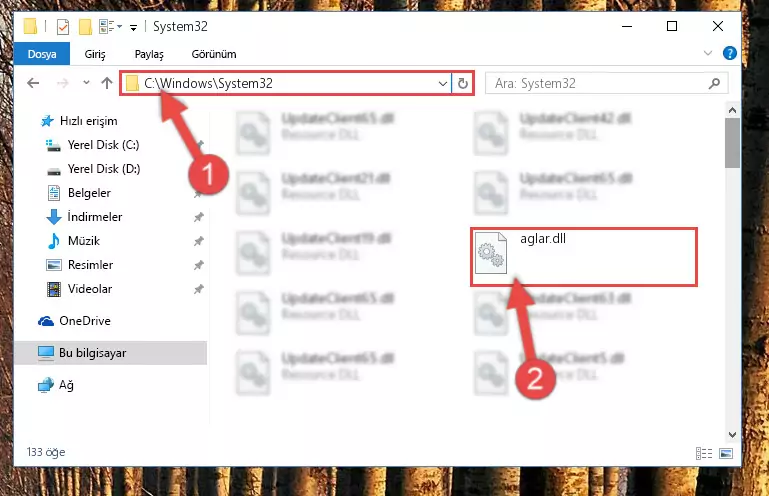The width and height of the screenshot is (769, 496).
Task: Click the Back navigation arrow
Action: [x=33, y=83]
